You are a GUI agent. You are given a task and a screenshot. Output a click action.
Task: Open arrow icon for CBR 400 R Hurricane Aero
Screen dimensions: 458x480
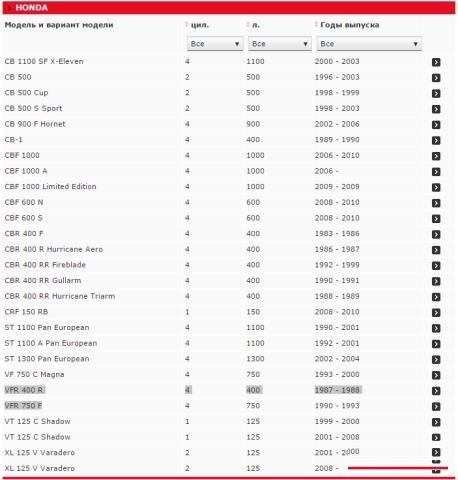click(x=436, y=250)
